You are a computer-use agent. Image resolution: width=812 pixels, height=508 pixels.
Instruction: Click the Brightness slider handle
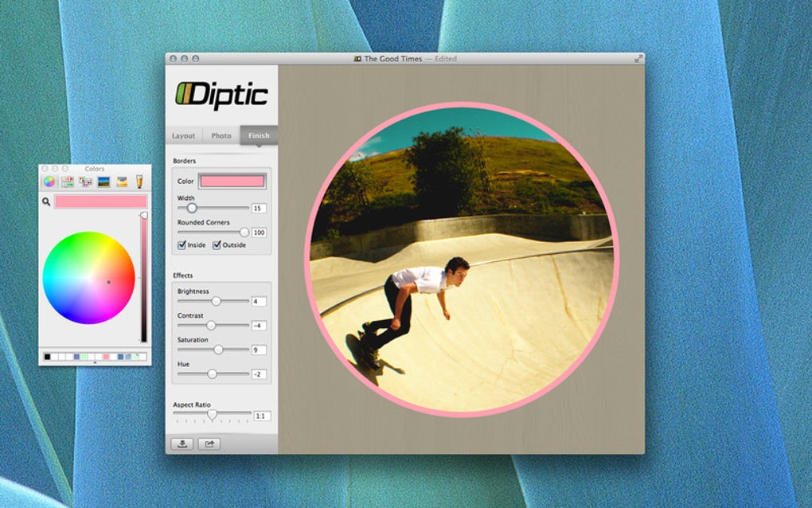216,301
